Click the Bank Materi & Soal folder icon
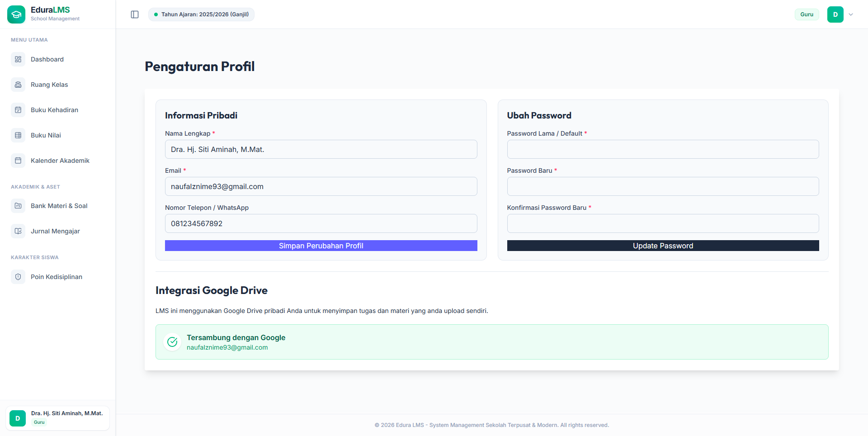The image size is (868, 436). (x=18, y=206)
